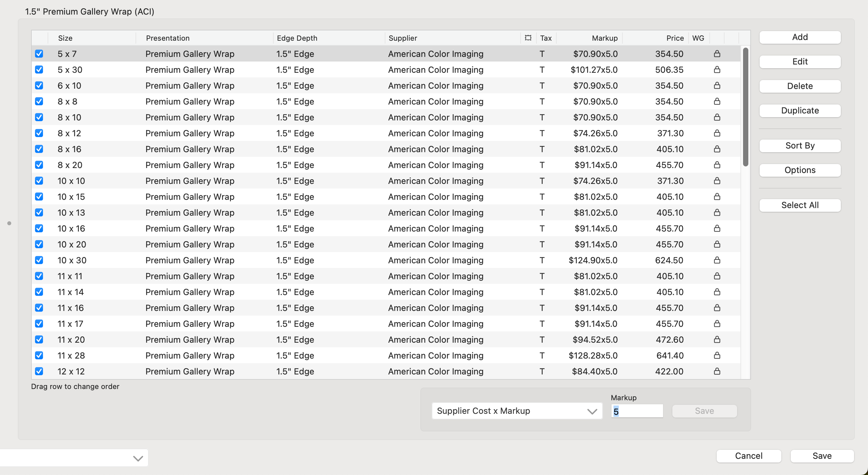Sort by the Price column header
Screen dimensions: 868x475
(675, 38)
